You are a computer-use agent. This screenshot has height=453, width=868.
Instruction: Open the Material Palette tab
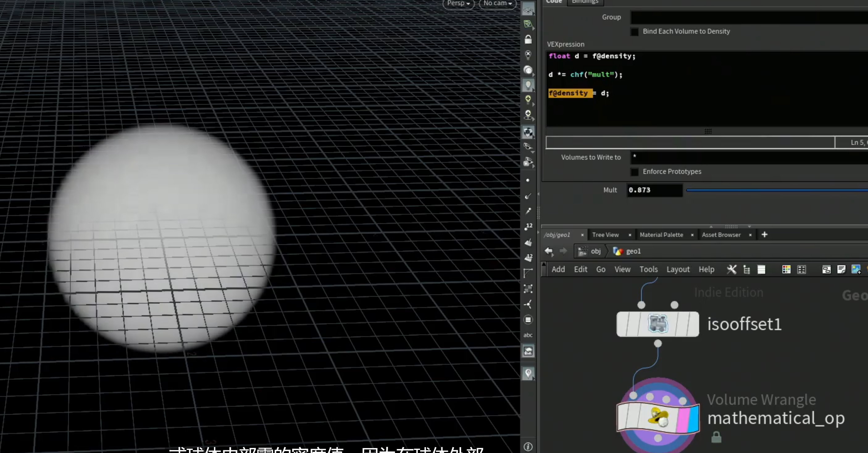point(661,235)
